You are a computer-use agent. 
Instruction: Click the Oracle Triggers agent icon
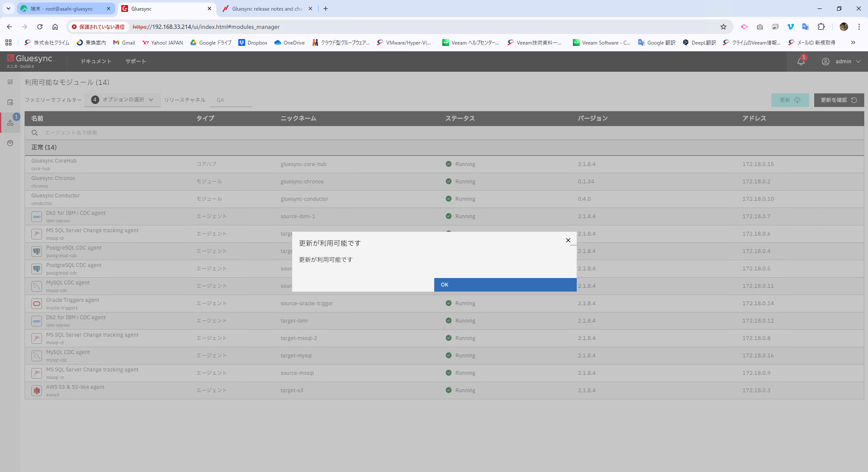point(37,303)
